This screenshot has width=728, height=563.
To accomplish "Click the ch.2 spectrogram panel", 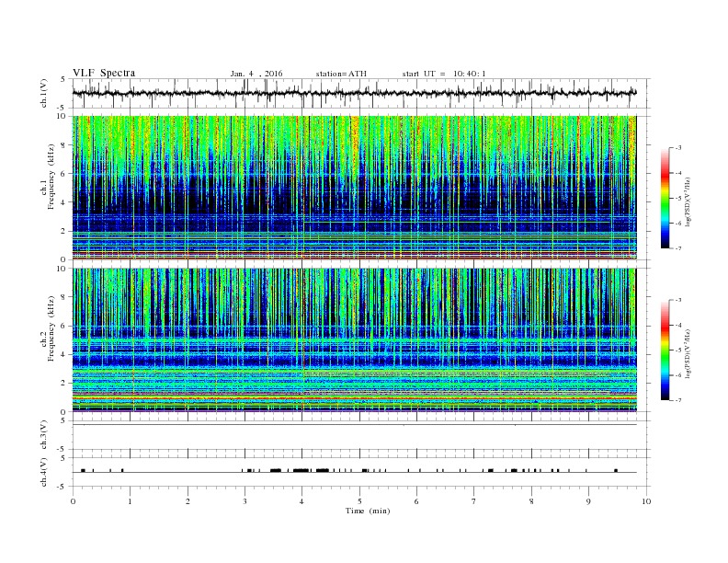I will [354, 339].
